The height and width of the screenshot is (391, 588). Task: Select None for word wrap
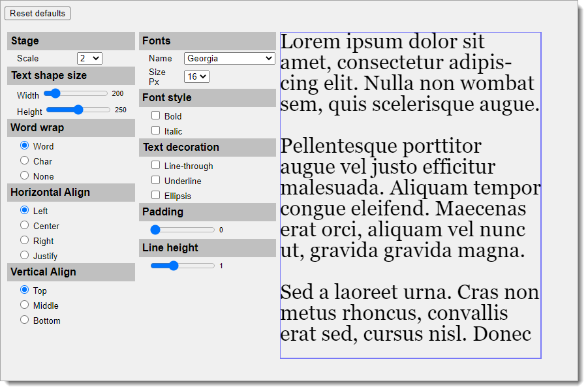24,176
